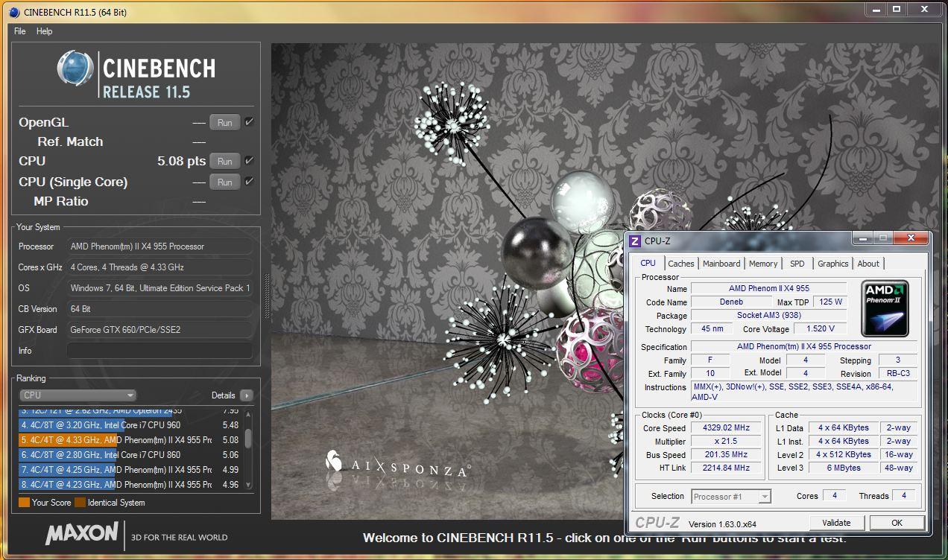
Task: Select the CPU tab in CPU-Z
Action: click(x=648, y=263)
